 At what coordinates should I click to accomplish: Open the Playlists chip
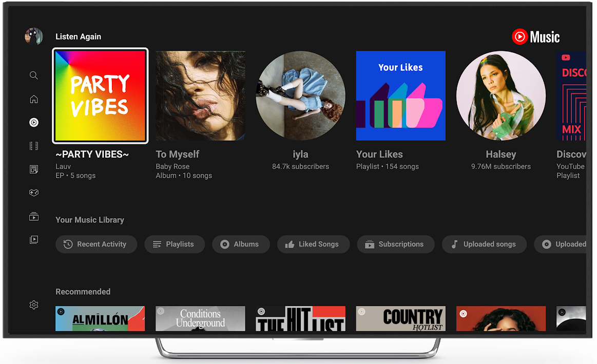click(x=175, y=244)
